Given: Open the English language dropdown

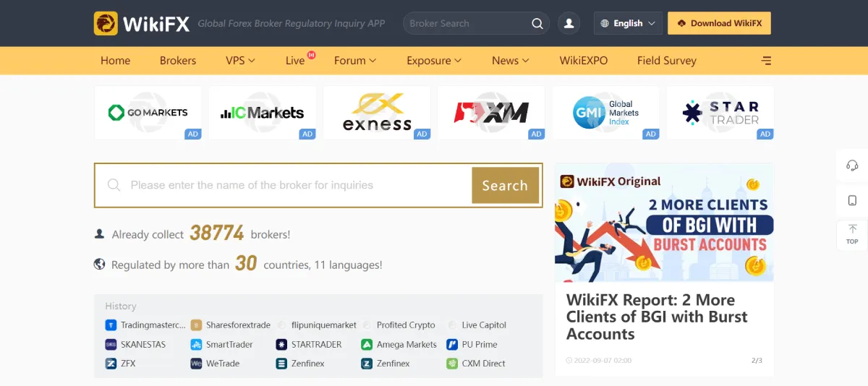Looking at the screenshot, I should 628,23.
